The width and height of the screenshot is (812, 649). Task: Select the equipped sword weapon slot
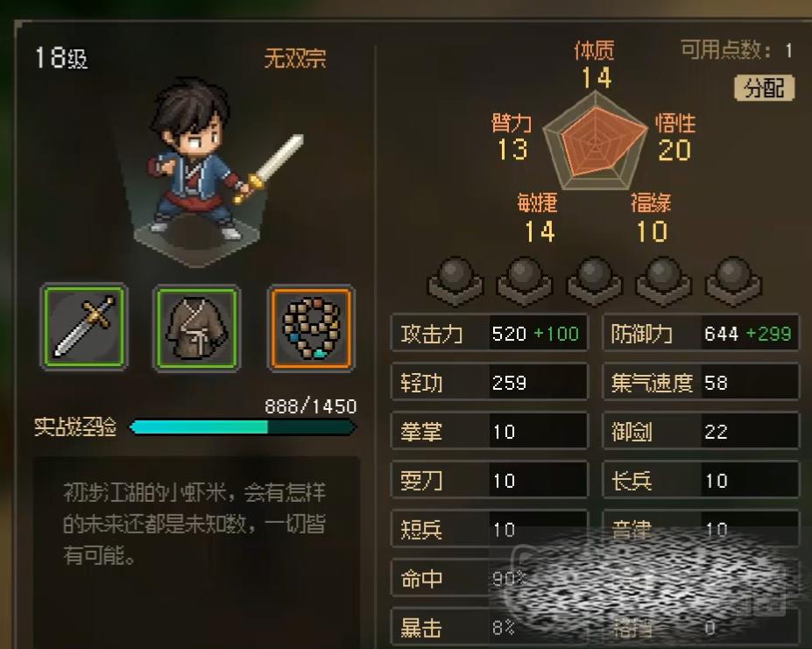coord(84,327)
